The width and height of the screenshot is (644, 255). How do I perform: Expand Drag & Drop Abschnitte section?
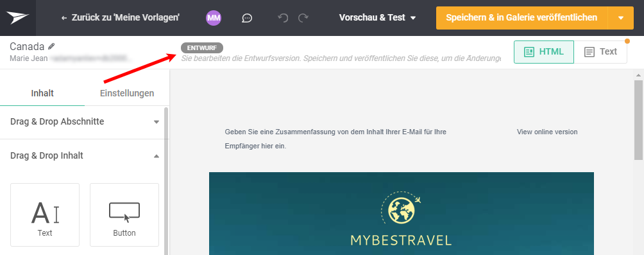tap(84, 122)
